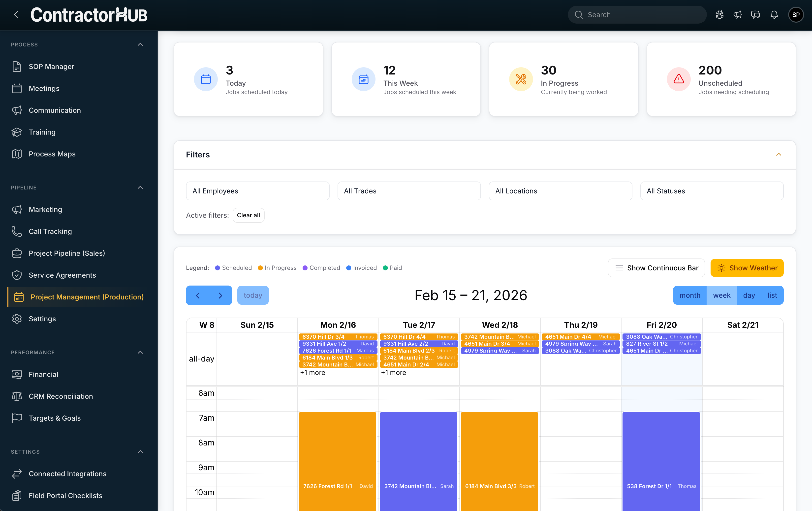
Task: Open the chat messages icon
Action: tap(755, 15)
